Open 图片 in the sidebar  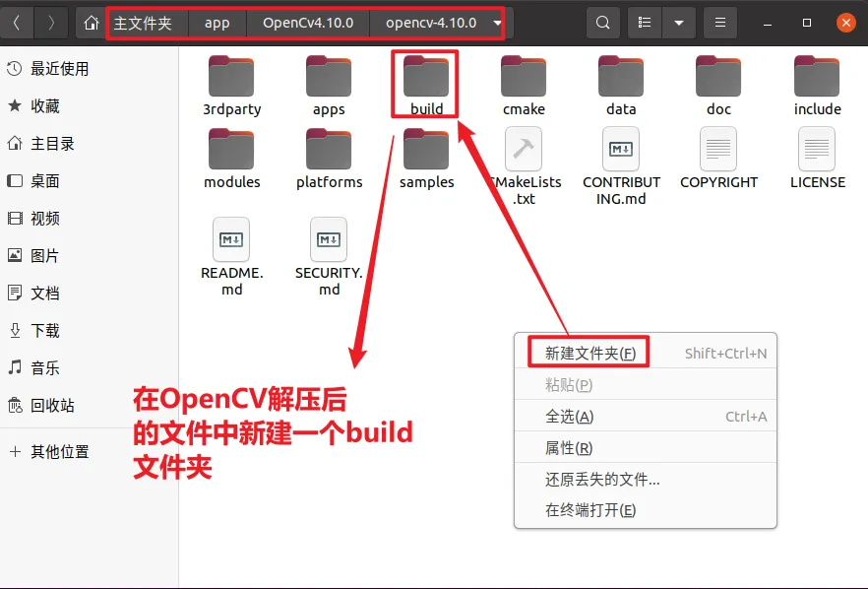[89, 255]
